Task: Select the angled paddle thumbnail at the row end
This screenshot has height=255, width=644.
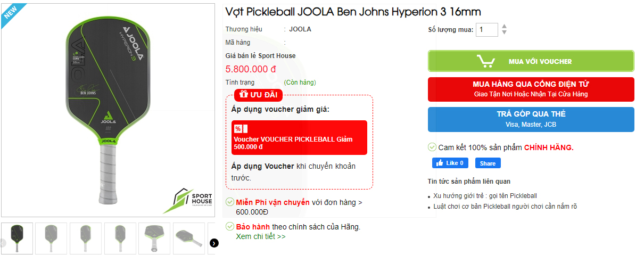Action: [189, 238]
